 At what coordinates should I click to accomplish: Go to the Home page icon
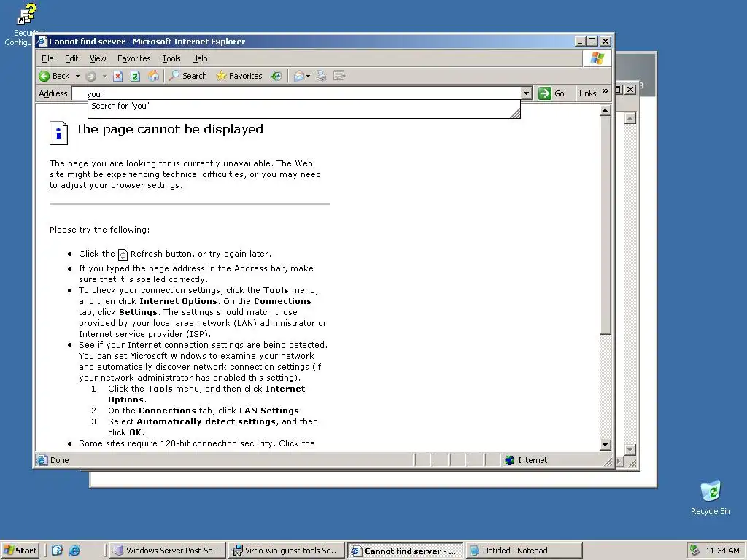click(x=153, y=76)
